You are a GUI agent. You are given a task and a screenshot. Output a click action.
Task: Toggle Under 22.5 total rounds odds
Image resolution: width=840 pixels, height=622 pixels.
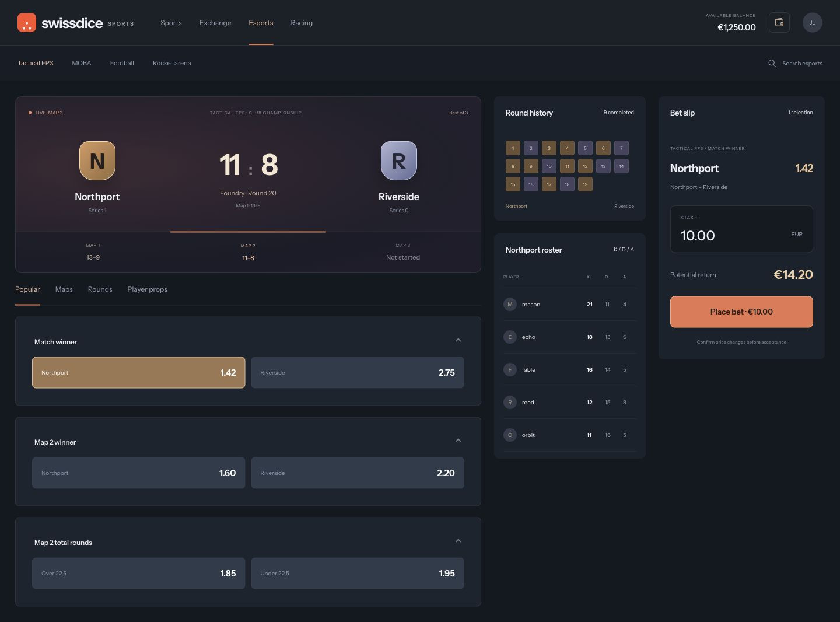click(358, 573)
